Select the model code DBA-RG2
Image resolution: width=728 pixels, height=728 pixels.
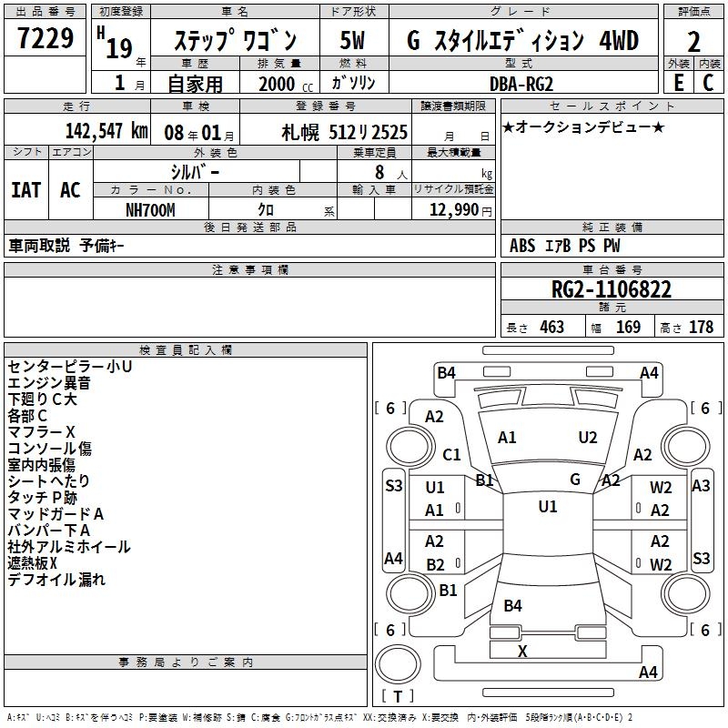point(521,84)
